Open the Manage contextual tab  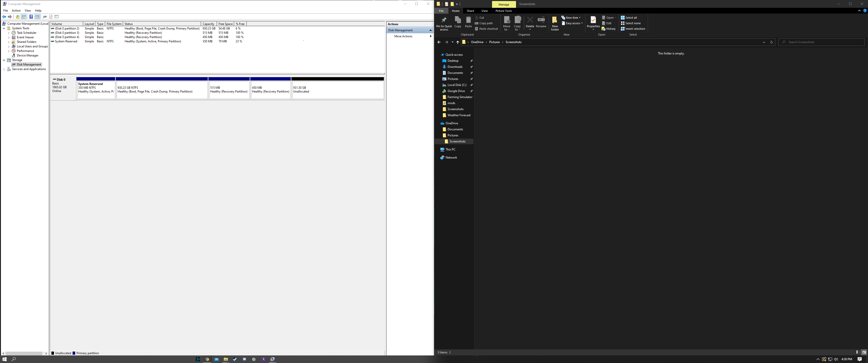pos(503,4)
